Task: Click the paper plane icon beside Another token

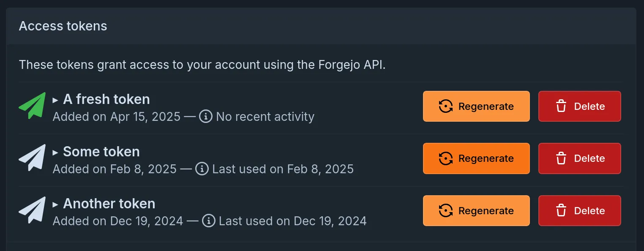Action: [x=31, y=210]
